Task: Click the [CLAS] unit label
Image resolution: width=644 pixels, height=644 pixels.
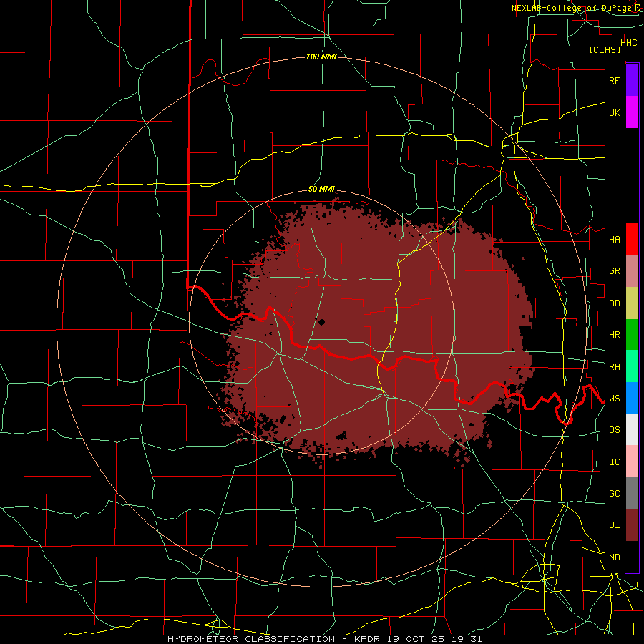Action: (x=605, y=49)
